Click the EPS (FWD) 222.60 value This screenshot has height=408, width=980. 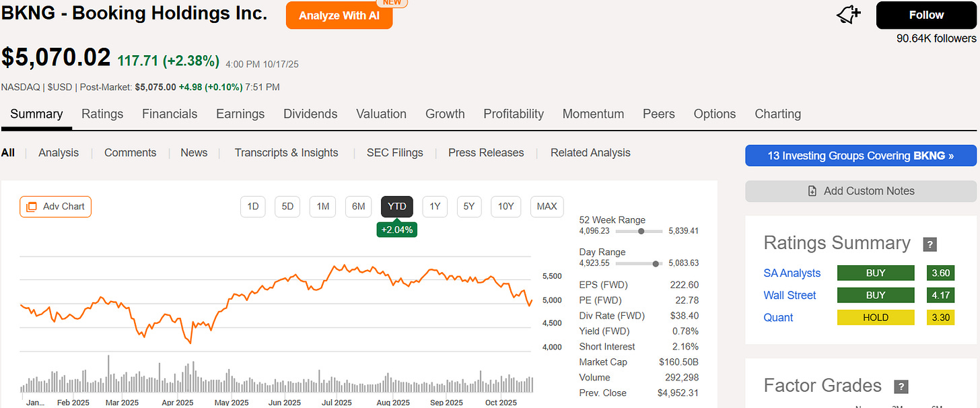click(x=685, y=285)
